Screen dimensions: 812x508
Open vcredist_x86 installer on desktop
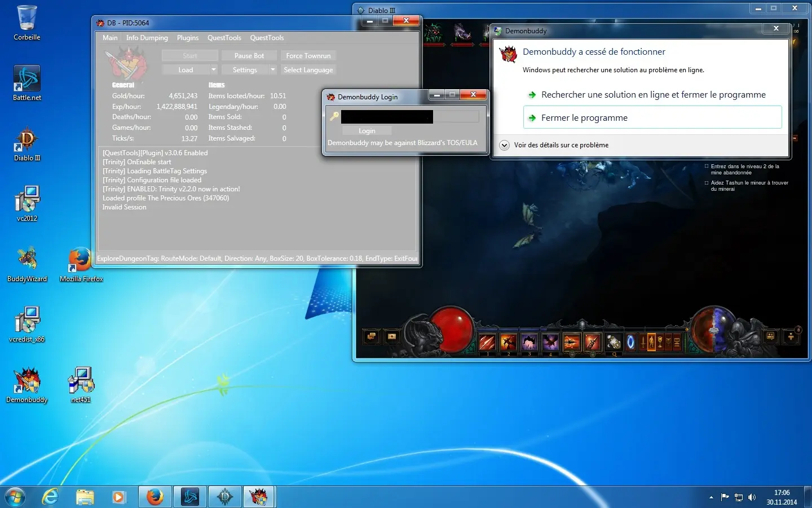point(27,325)
